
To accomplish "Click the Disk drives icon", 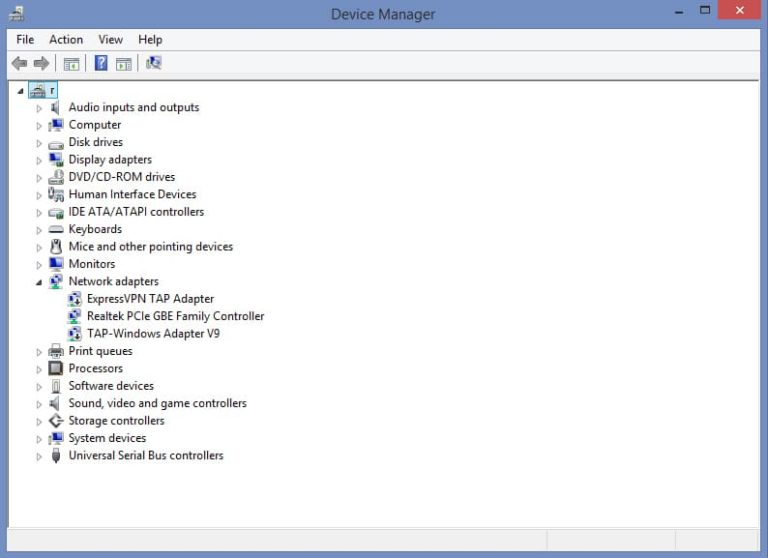I will [x=56, y=145].
